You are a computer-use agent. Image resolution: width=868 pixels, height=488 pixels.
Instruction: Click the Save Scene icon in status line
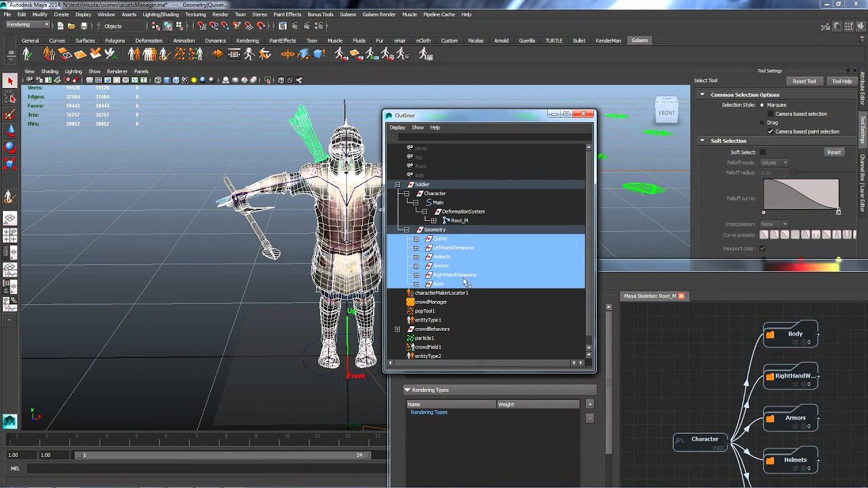coord(83,26)
